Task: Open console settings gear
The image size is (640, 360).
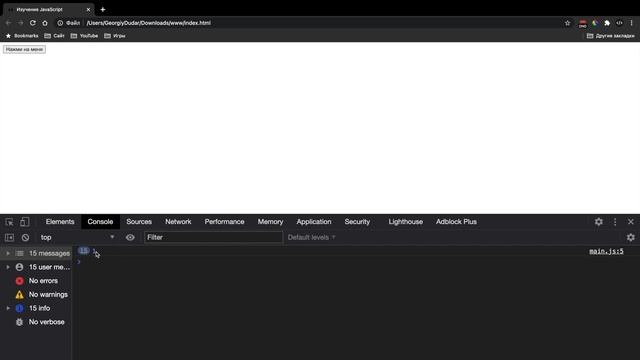Action: coord(631,237)
